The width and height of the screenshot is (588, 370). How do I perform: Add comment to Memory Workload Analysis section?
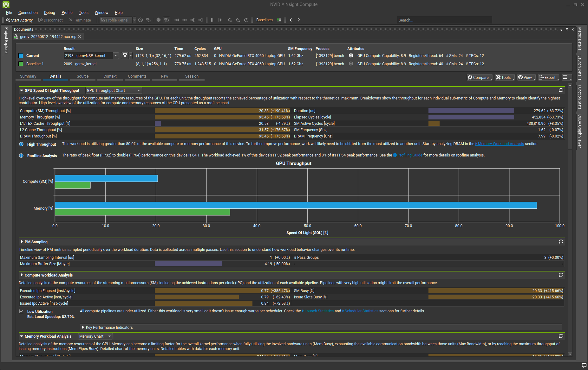tap(561, 336)
